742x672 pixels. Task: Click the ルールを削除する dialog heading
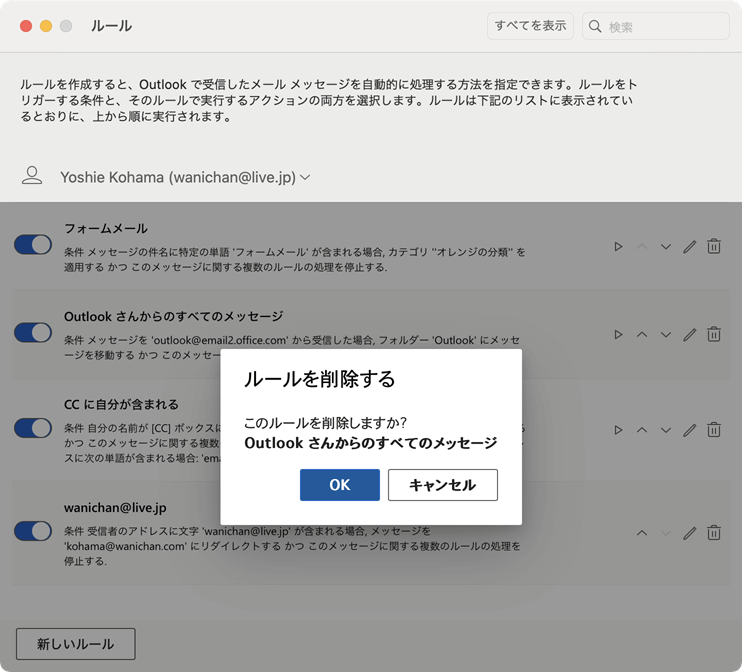click(319, 379)
